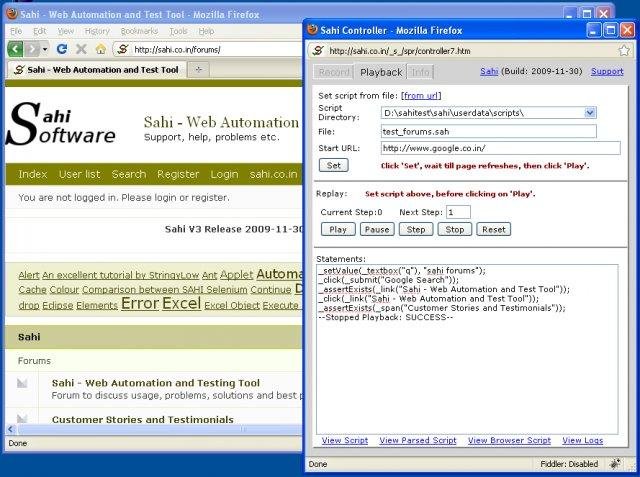Open the Bookmarks menu

pyautogui.click(x=139, y=31)
